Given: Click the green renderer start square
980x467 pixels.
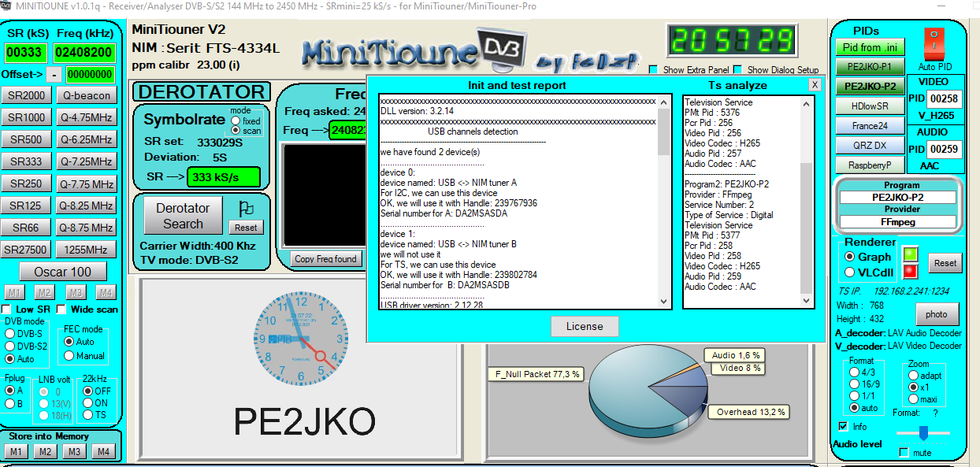Looking at the screenshot, I should [910, 255].
